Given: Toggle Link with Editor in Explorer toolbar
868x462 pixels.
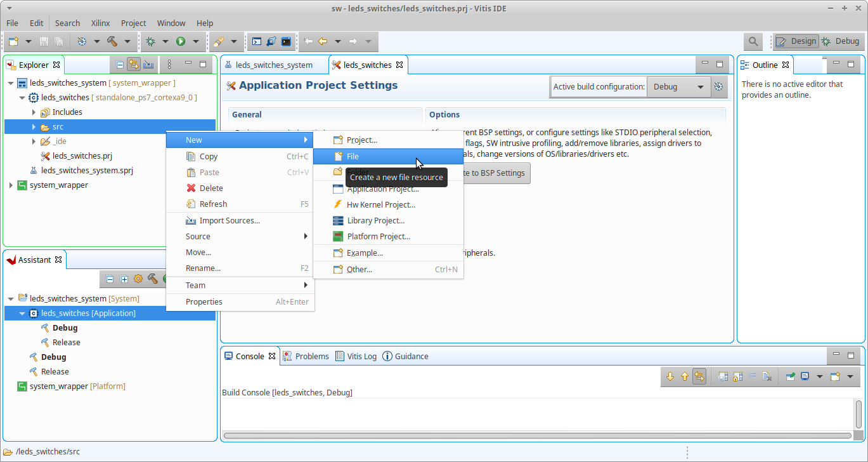Looking at the screenshot, I should tap(134, 64).
